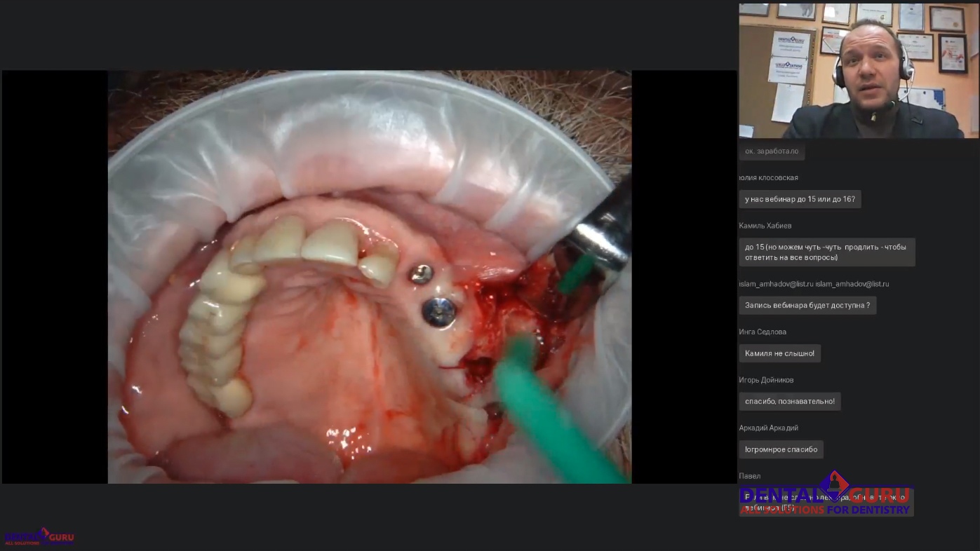The height and width of the screenshot is (551, 980).
Task: Click the username Аркадий Аркадий
Action: tap(768, 428)
